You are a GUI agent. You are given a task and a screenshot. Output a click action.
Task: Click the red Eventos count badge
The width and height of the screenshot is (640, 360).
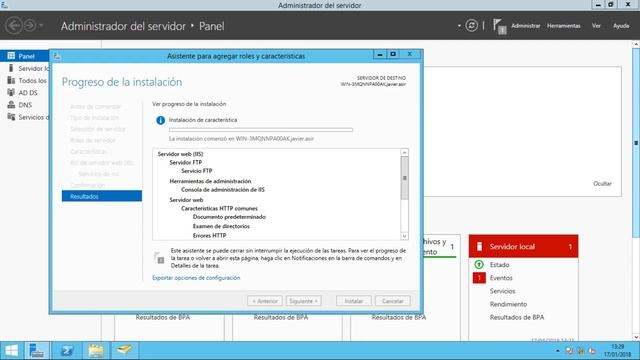pyautogui.click(x=479, y=278)
